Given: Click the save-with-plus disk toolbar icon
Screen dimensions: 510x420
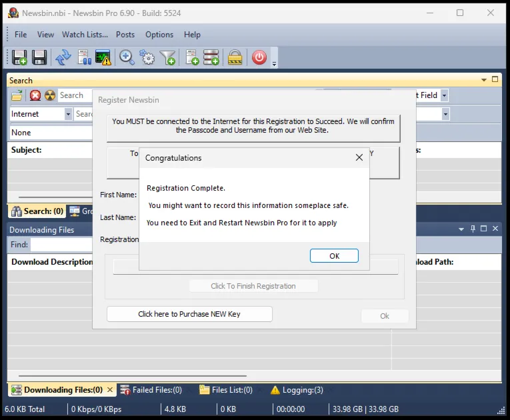Looking at the screenshot, I should [x=19, y=57].
